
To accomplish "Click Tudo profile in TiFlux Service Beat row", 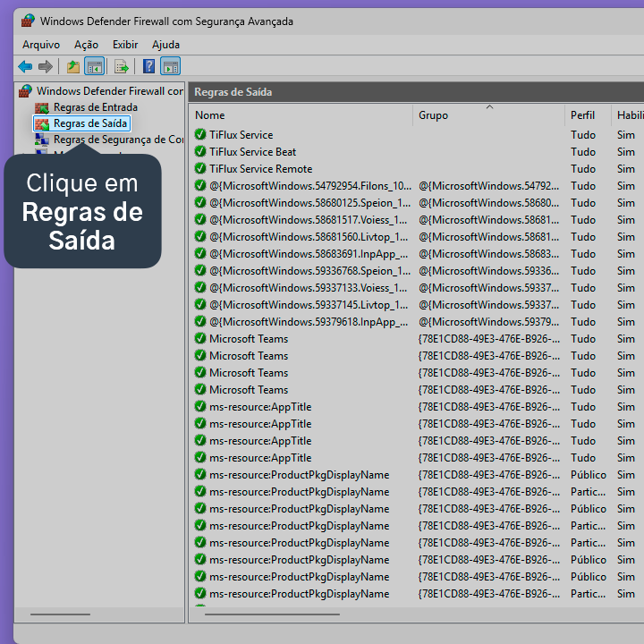I will 583,151.
